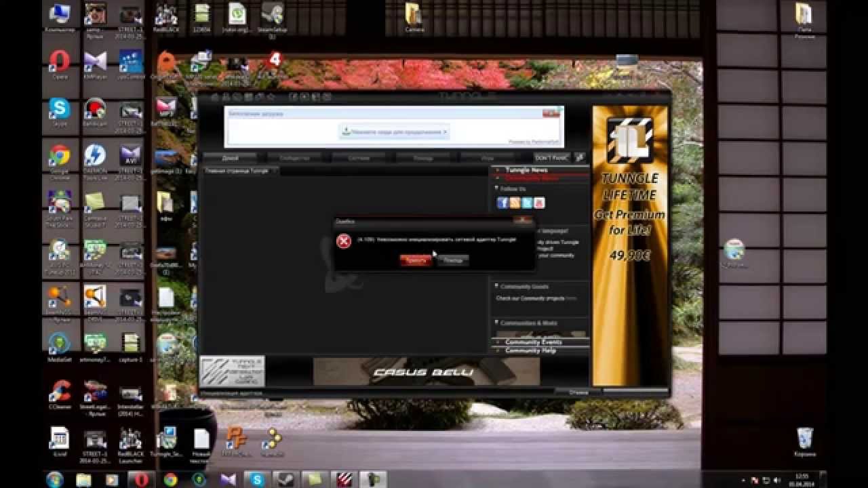
Task: Open the Camera folder on the desktop
Action: coord(414,18)
